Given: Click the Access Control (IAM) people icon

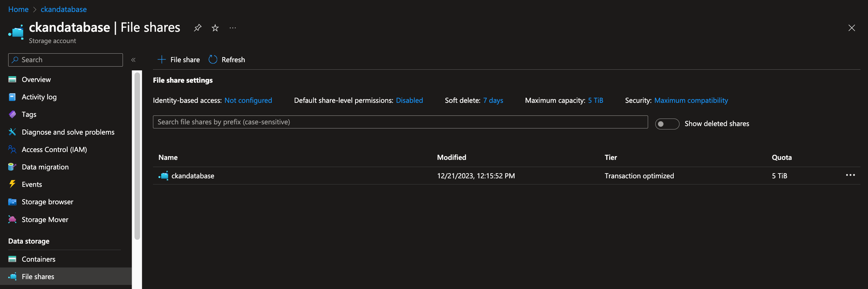Looking at the screenshot, I should [12, 149].
